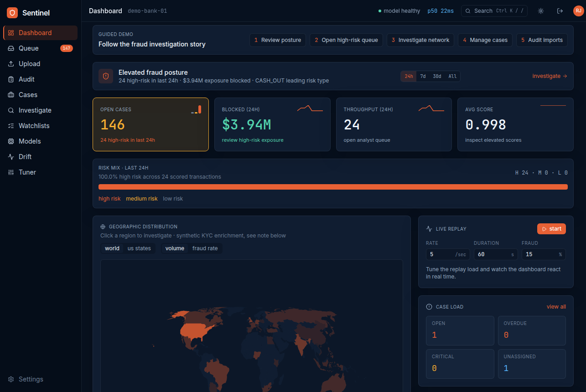
Task: Click the 147 badge next to Queue
Action: [x=67, y=48]
